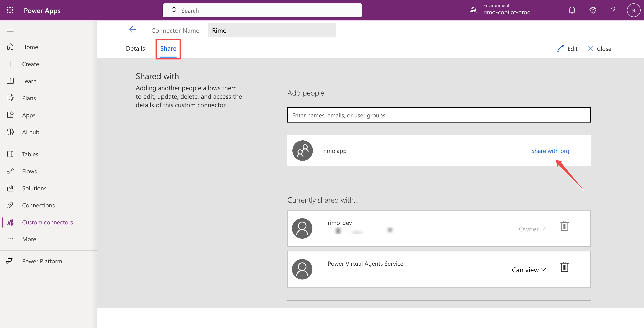The width and height of the screenshot is (644, 328).
Task: Click the environment globe icon
Action: coord(473,10)
